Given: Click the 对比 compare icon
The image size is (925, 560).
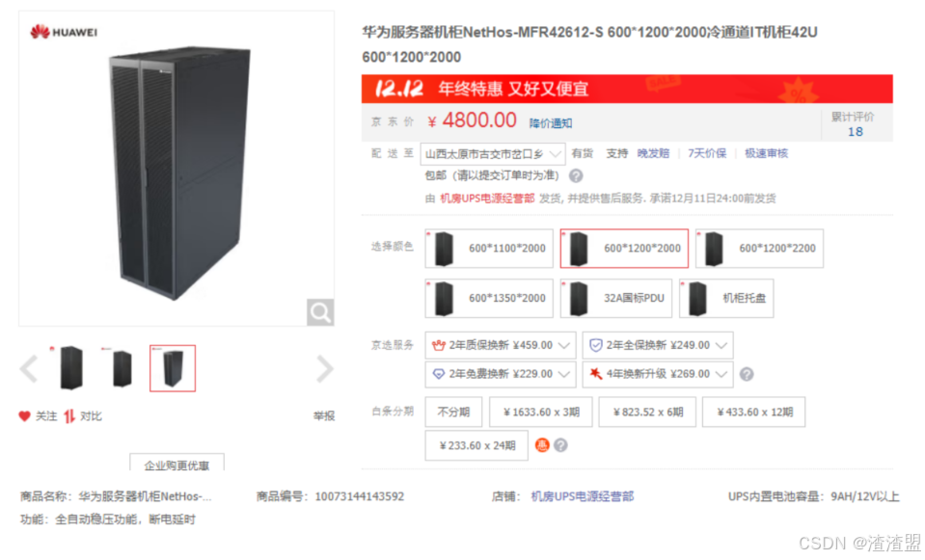Looking at the screenshot, I should [69, 416].
